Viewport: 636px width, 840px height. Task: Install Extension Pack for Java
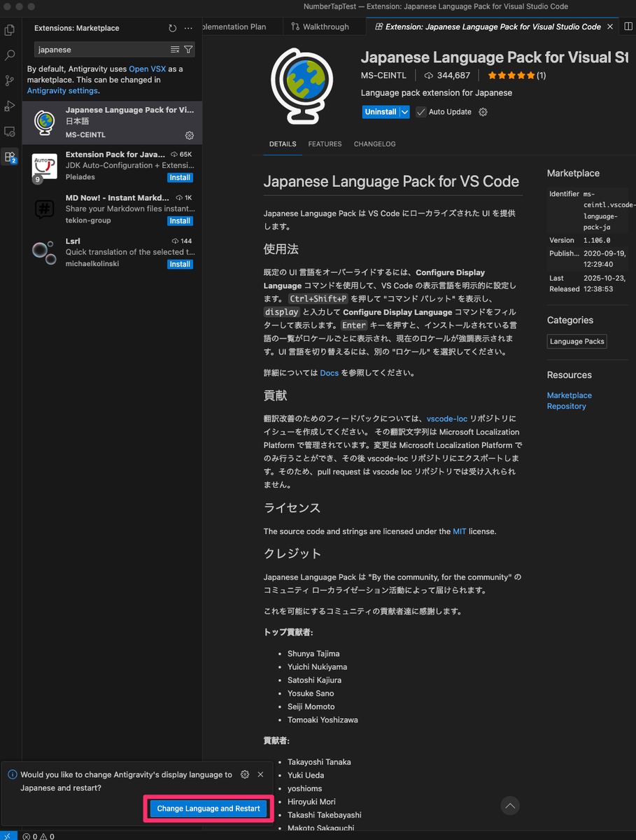tap(180, 178)
